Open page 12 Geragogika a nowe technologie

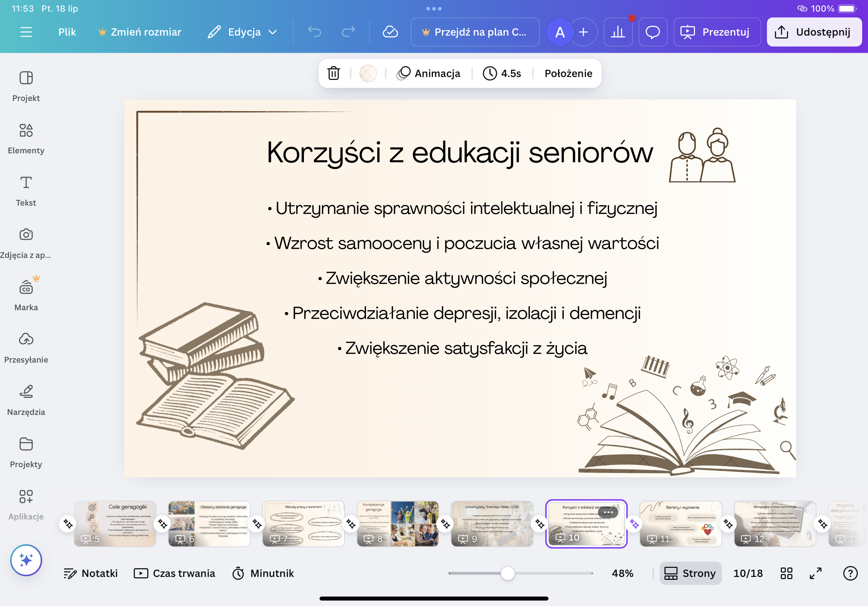point(775,524)
